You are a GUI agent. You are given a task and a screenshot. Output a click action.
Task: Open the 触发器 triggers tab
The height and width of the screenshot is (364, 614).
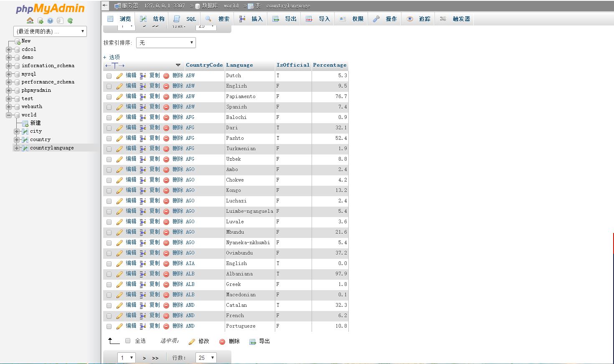pos(455,19)
